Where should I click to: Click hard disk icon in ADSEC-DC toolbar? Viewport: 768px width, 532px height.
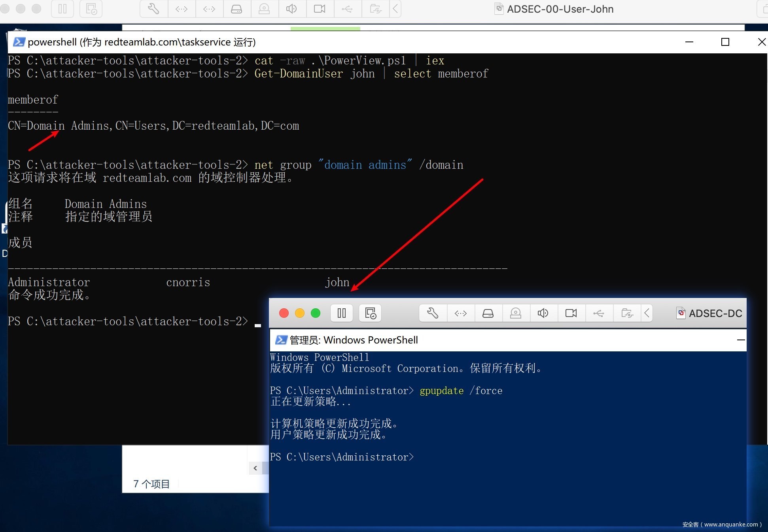coord(488,313)
